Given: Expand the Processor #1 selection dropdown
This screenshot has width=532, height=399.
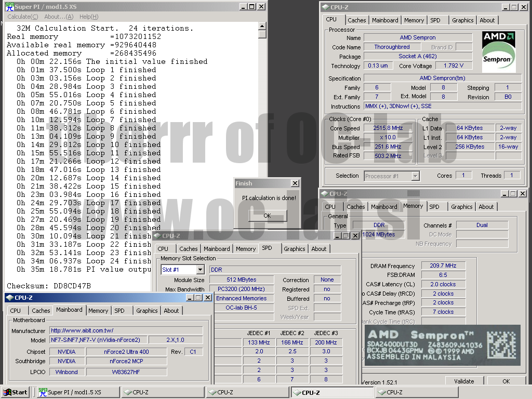Looking at the screenshot, I should (415, 176).
